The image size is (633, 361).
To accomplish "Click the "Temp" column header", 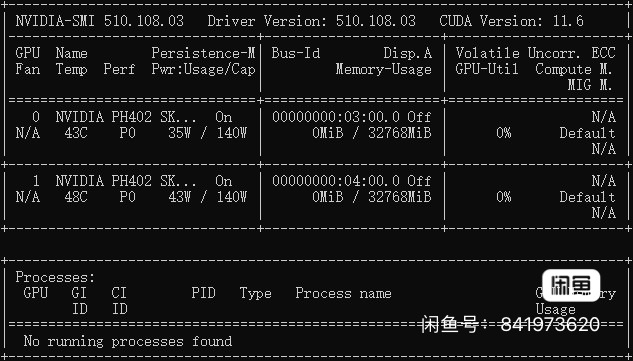I will (x=71, y=69).
